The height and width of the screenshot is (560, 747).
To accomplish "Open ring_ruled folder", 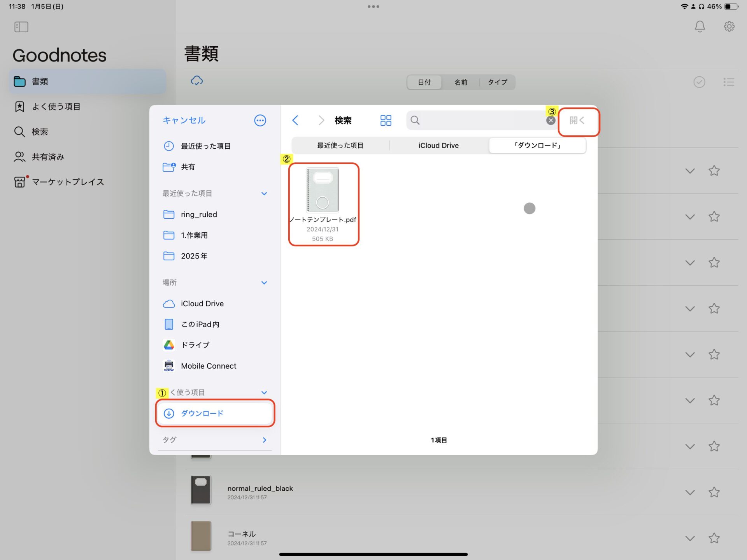I will [x=215, y=214].
